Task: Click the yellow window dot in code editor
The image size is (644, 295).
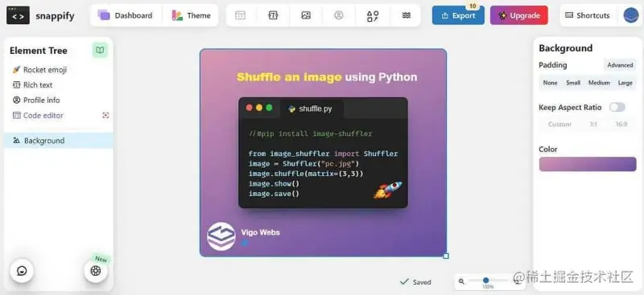Action: [x=259, y=108]
